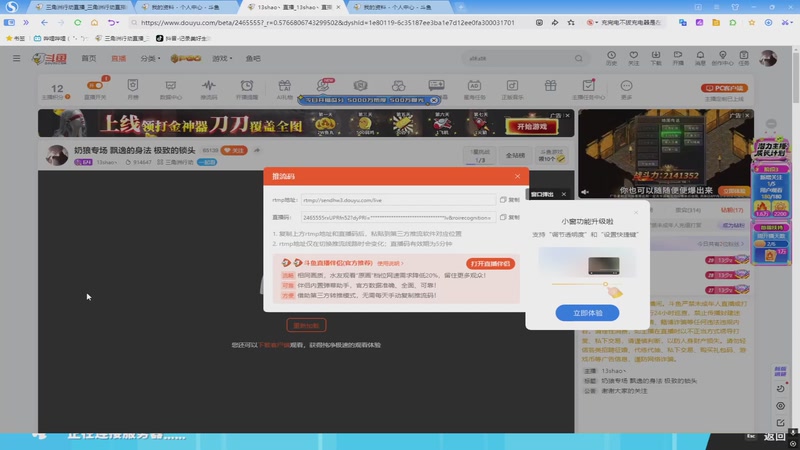Select 直播 in top navigation
800x450 pixels.
(x=118, y=58)
